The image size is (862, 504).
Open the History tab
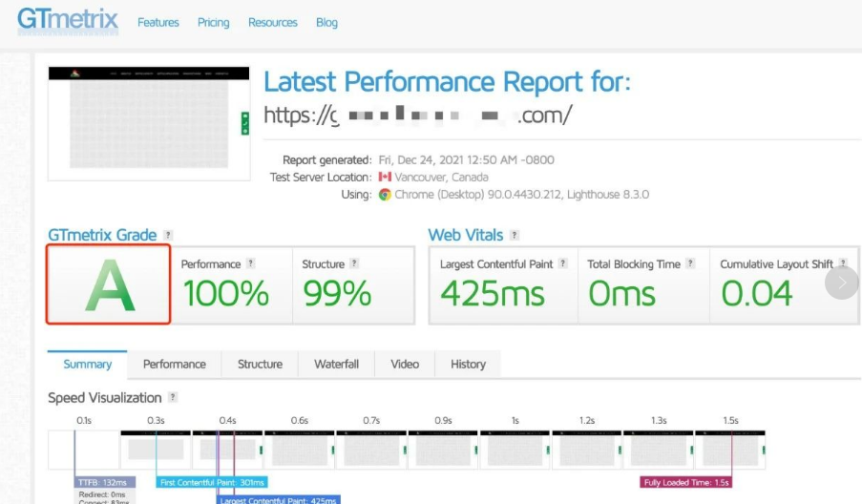tap(468, 364)
